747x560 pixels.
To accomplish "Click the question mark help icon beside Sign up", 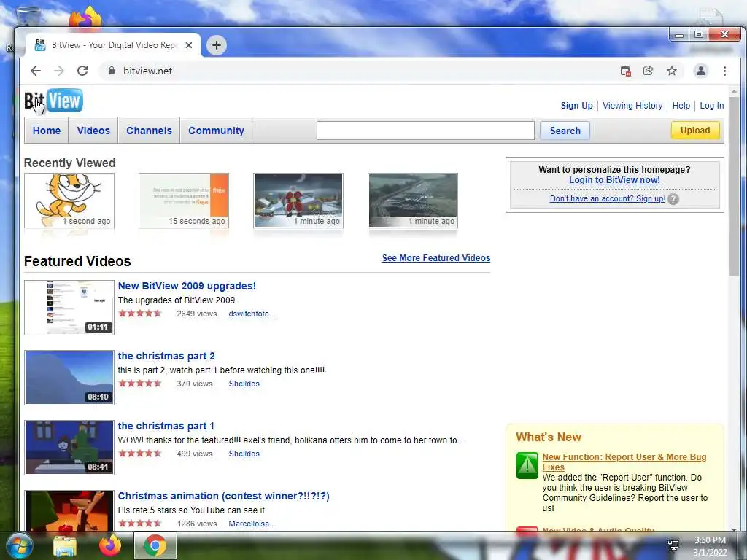I will [673, 199].
